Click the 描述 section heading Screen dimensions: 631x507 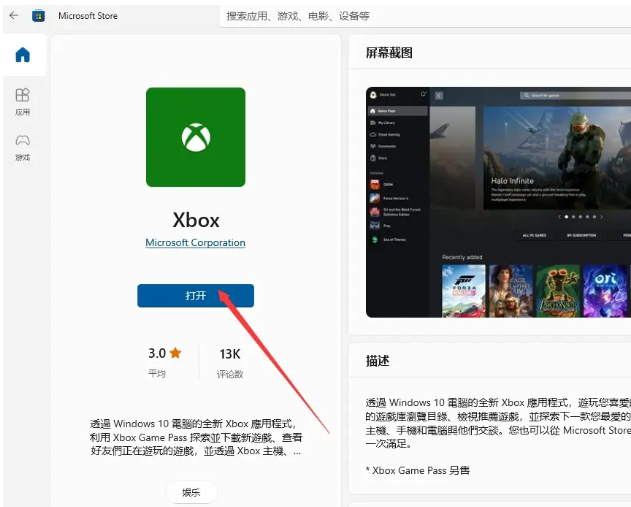[x=377, y=361]
